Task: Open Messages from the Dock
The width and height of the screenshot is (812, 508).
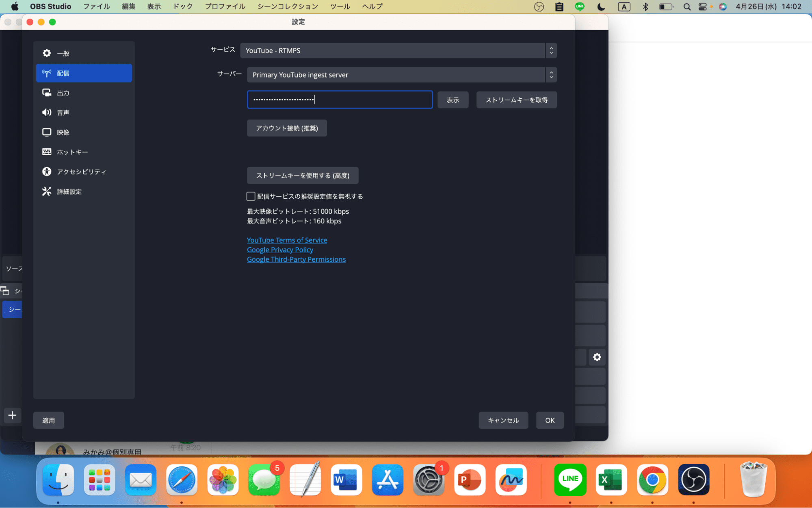Action: [264, 480]
